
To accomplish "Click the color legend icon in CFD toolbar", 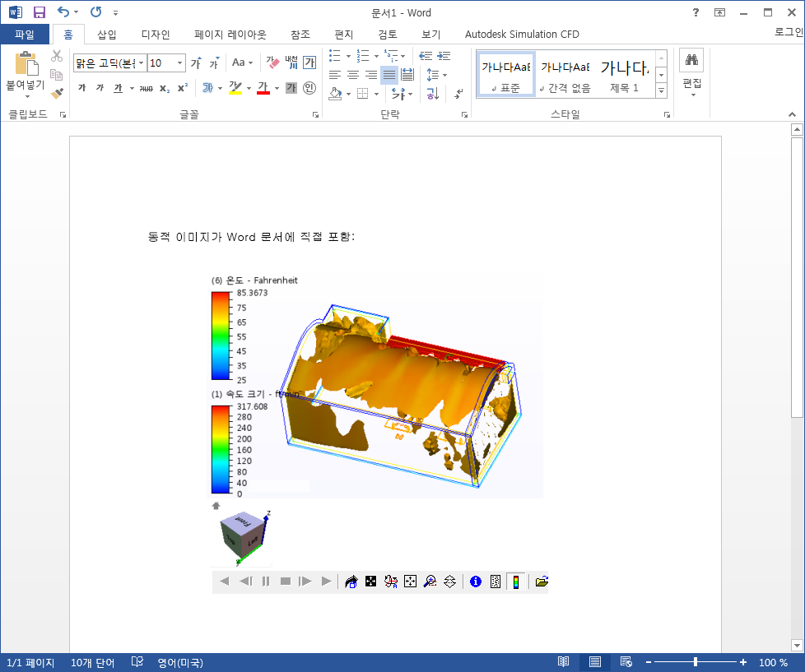I will click(x=517, y=582).
